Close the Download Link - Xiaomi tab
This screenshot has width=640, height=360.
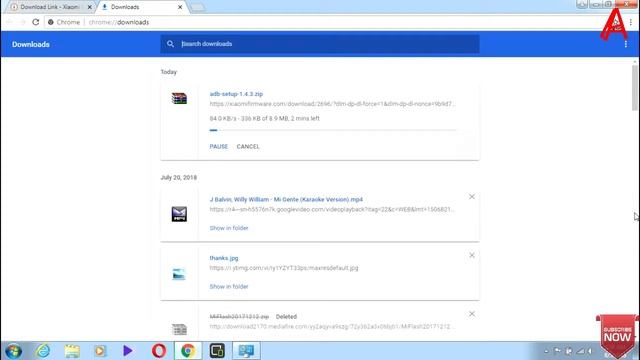[x=89, y=7]
